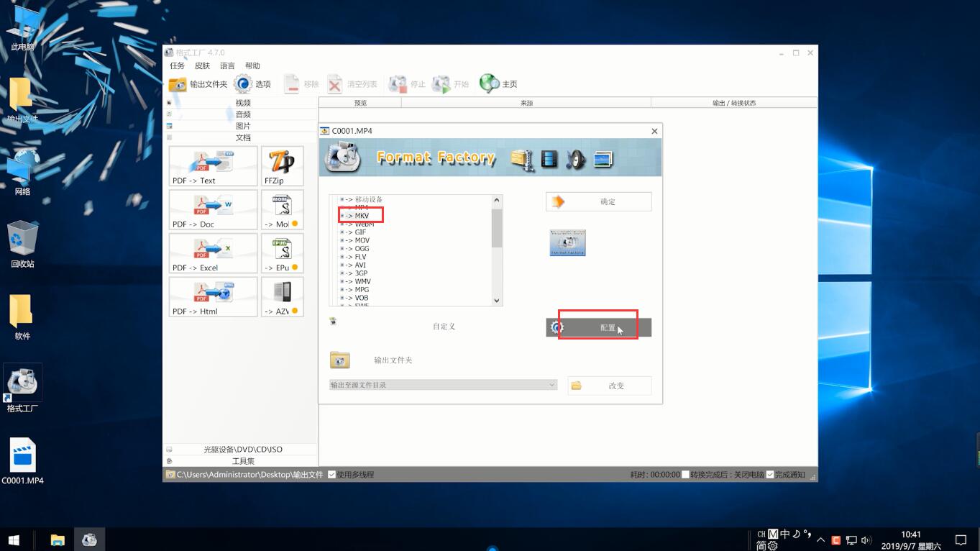
Task: Open File Explorer from taskbar
Action: click(x=58, y=539)
